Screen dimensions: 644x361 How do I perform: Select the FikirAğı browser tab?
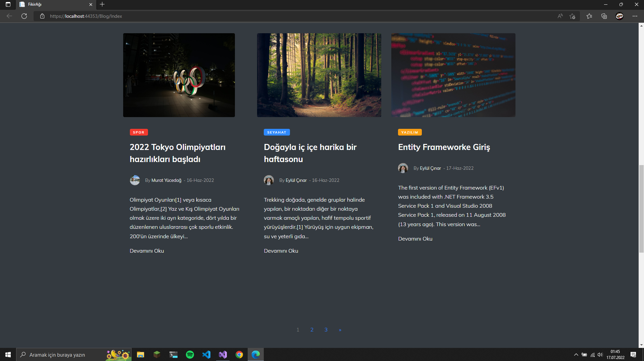pyautogui.click(x=56, y=4)
